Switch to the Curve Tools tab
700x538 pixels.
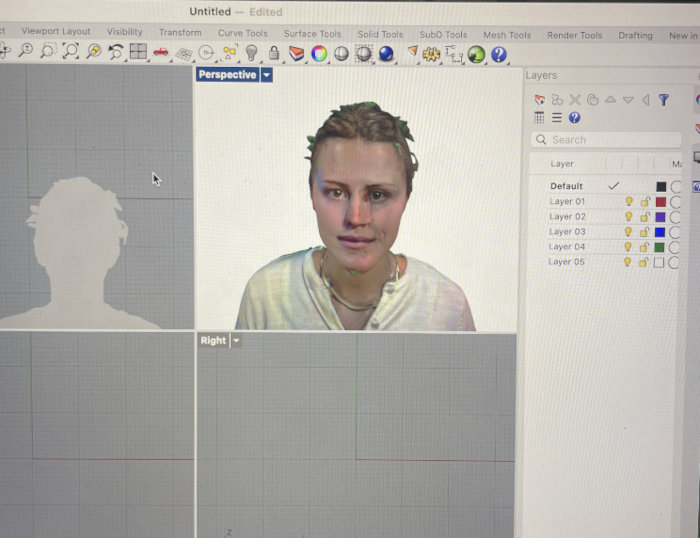point(243,34)
